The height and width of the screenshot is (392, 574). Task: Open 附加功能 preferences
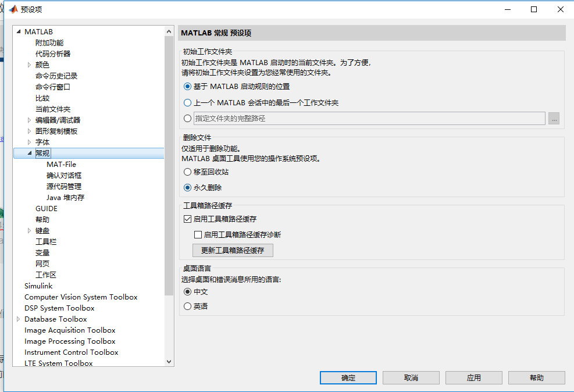pos(49,43)
